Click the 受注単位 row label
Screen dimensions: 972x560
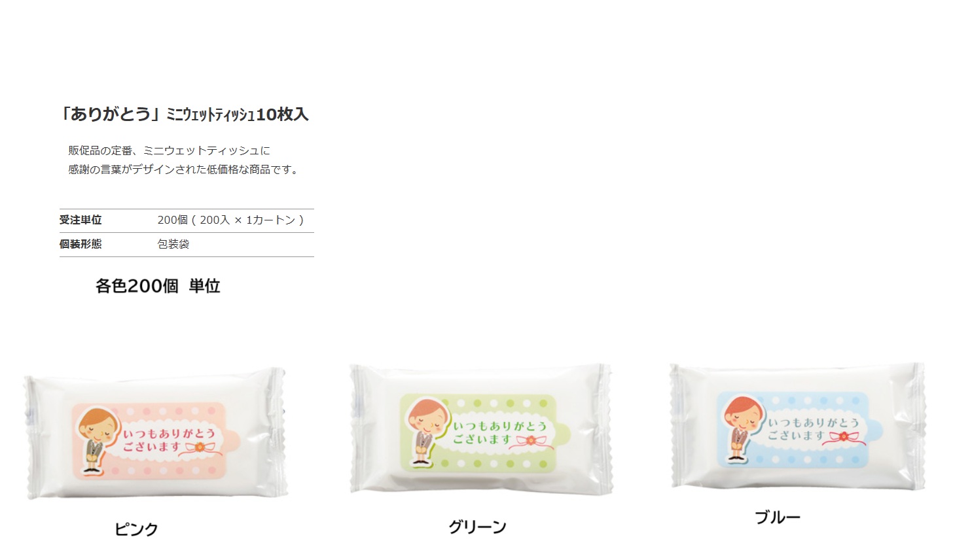81,220
